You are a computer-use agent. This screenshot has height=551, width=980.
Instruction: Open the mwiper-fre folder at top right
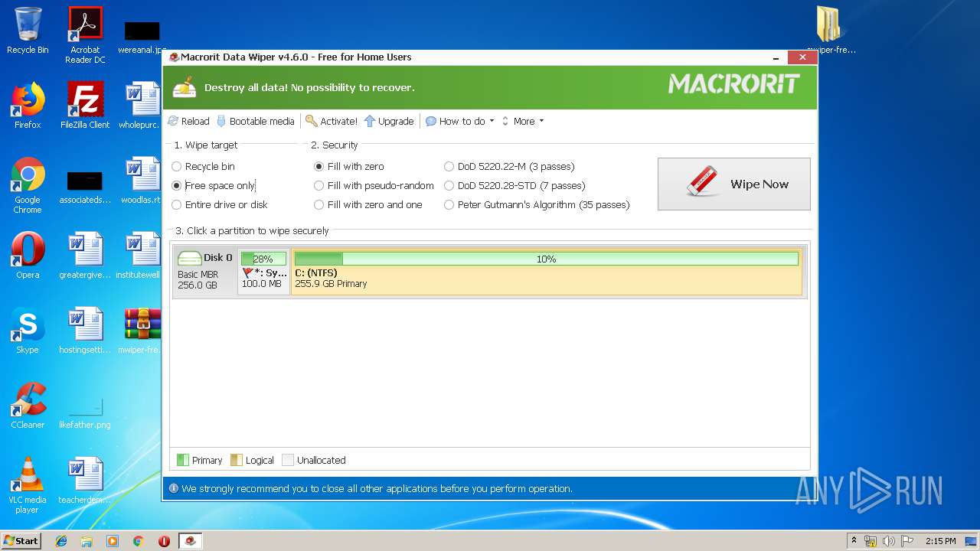click(x=831, y=31)
